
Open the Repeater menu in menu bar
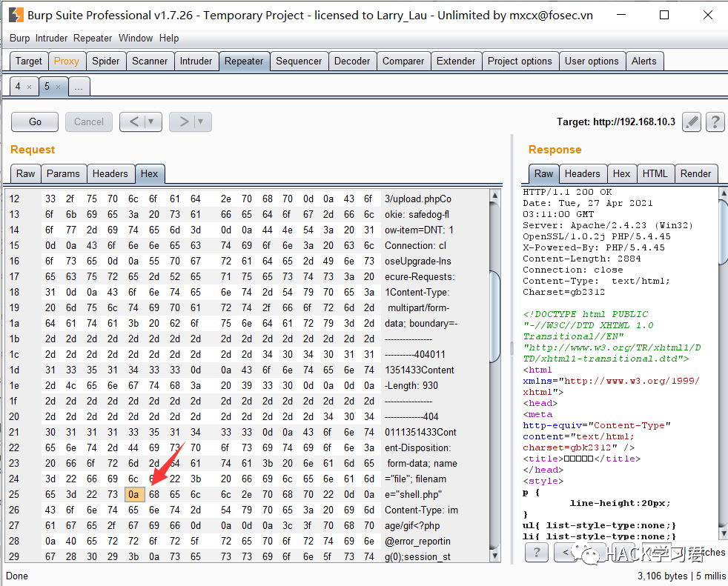click(x=93, y=38)
